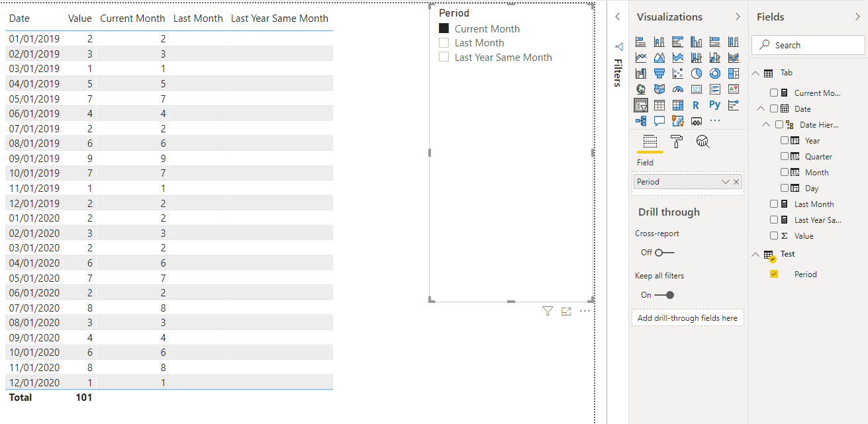Select the clustered bar chart visual
The width and height of the screenshot is (868, 424).
point(678,42)
